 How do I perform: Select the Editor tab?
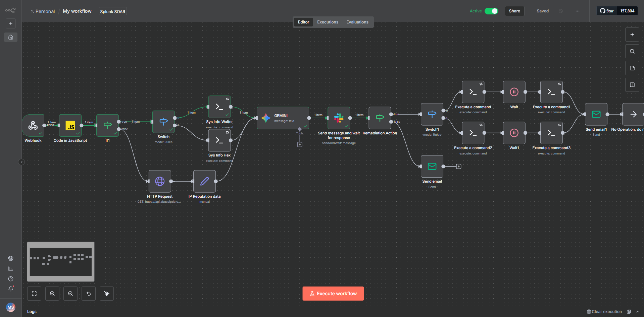click(304, 22)
